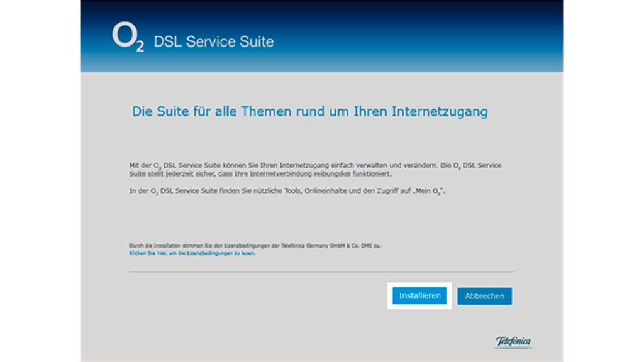Click the paragraph starting 'Mit der O2 DSL Service Suite'
The width and height of the screenshot is (644, 362).
pyautogui.click(x=315, y=170)
